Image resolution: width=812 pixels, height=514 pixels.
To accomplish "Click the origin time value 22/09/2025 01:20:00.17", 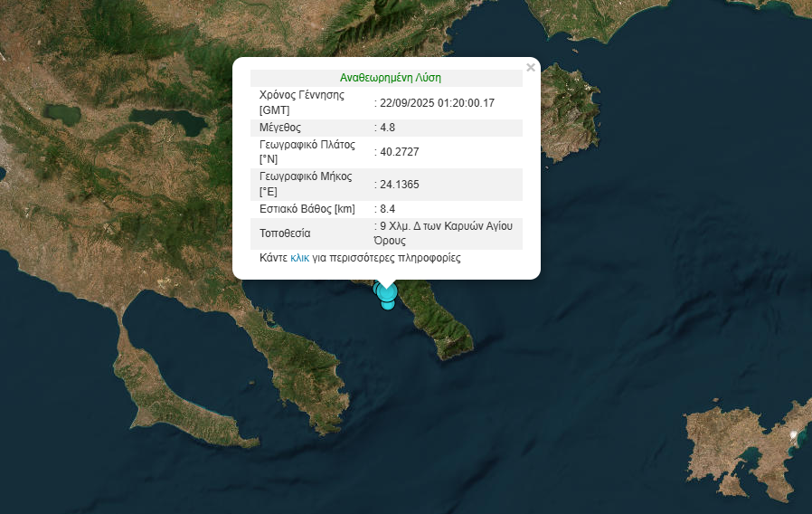I will (437, 103).
